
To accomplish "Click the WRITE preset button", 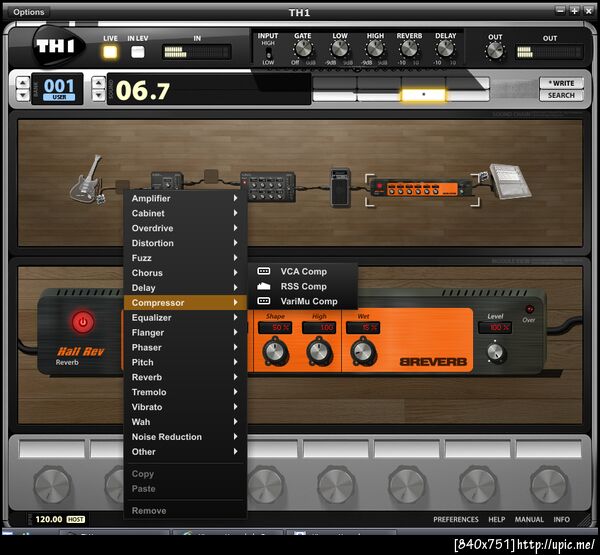I will tap(561, 83).
